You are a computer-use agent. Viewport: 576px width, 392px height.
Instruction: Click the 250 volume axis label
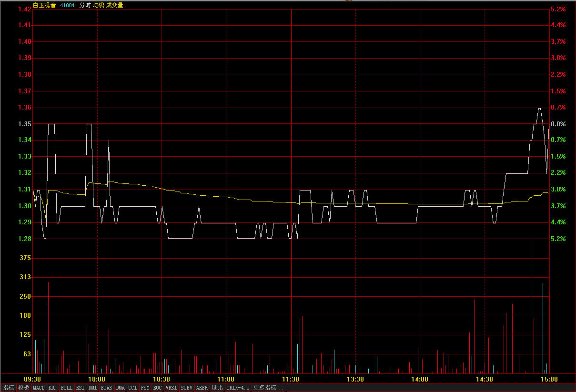tap(26, 296)
